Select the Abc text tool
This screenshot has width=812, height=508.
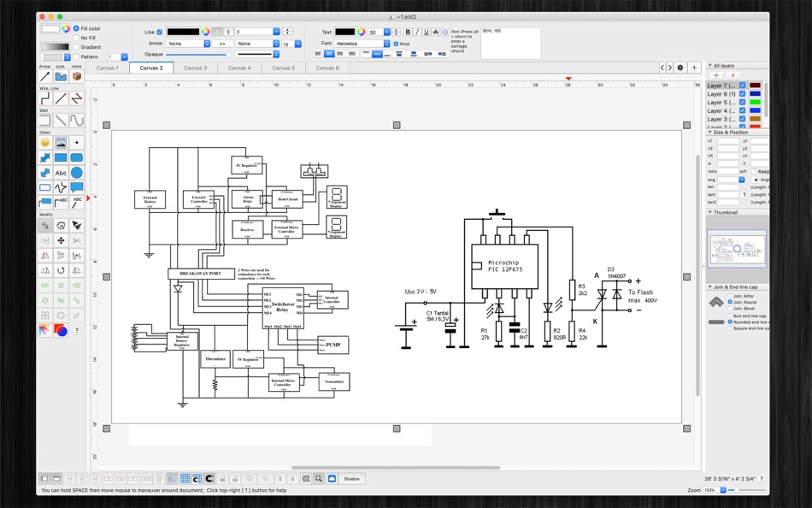pyautogui.click(x=61, y=173)
